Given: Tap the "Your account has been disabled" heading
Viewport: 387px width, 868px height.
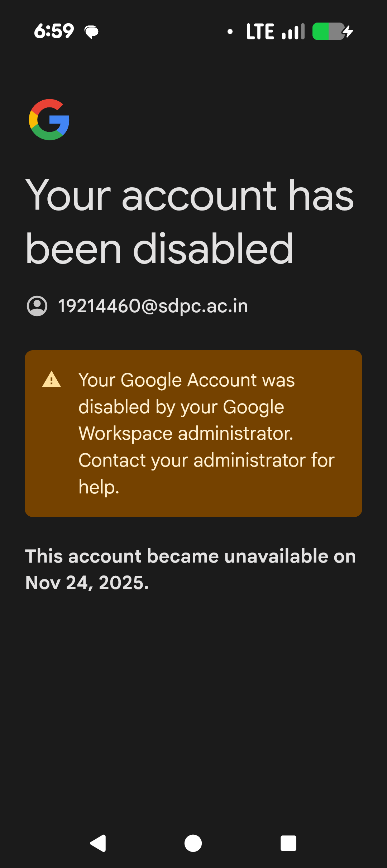Looking at the screenshot, I should pos(190,222).
